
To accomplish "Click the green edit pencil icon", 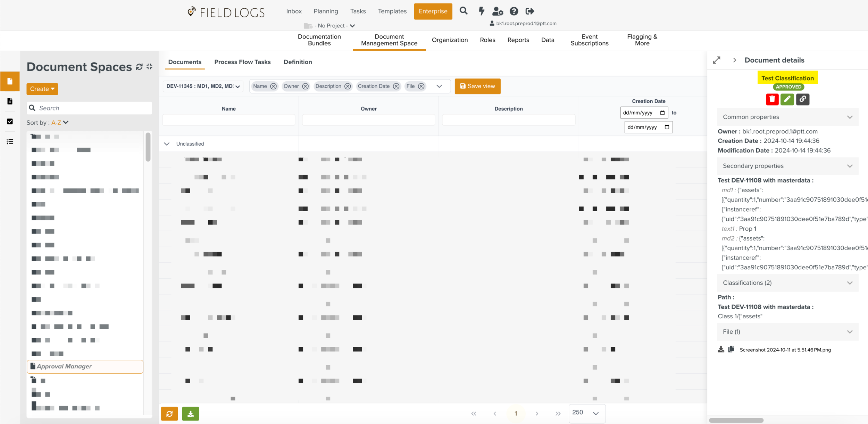I will tap(787, 99).
